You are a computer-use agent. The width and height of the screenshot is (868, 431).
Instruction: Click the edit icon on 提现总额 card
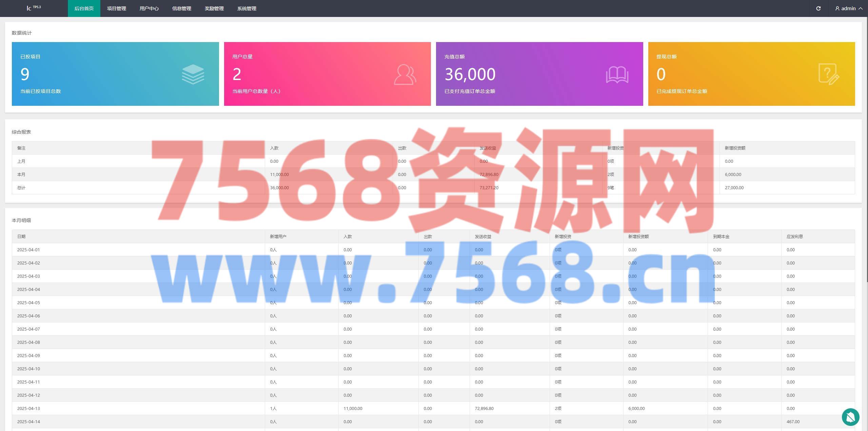point(829,74)
